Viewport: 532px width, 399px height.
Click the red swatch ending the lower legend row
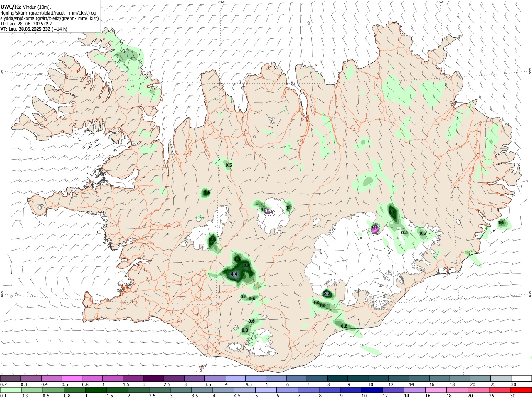521,390
